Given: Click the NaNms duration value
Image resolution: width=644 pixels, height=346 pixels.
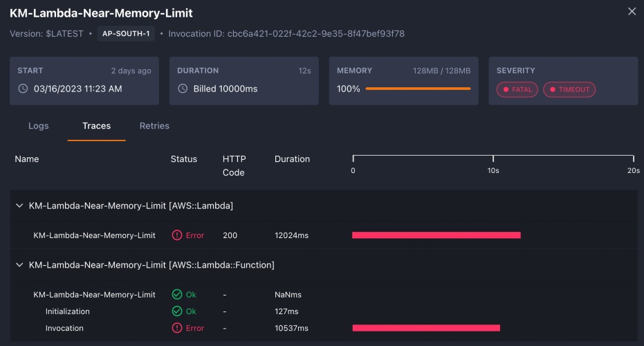Looking at the screenshot, I should coord(288,295).
